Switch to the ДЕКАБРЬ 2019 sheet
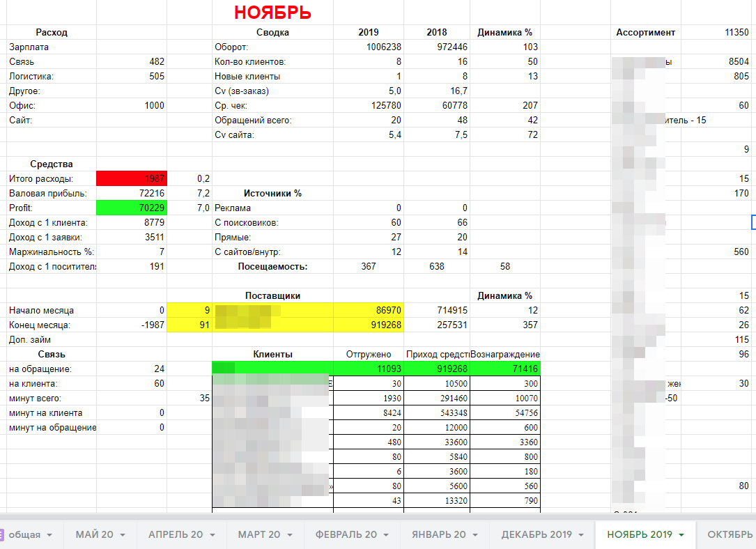The width and height of the screenshot is (756, 549). click(x=536, y=534)
